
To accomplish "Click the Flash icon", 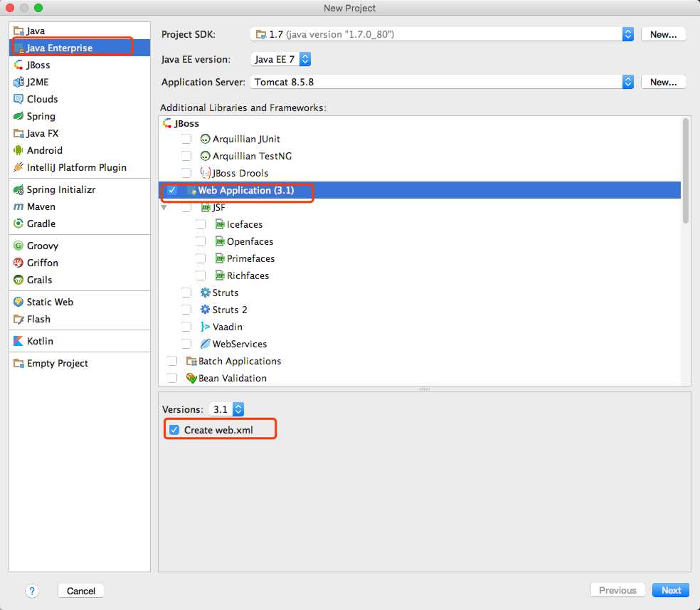I will [x=18, y=320].
